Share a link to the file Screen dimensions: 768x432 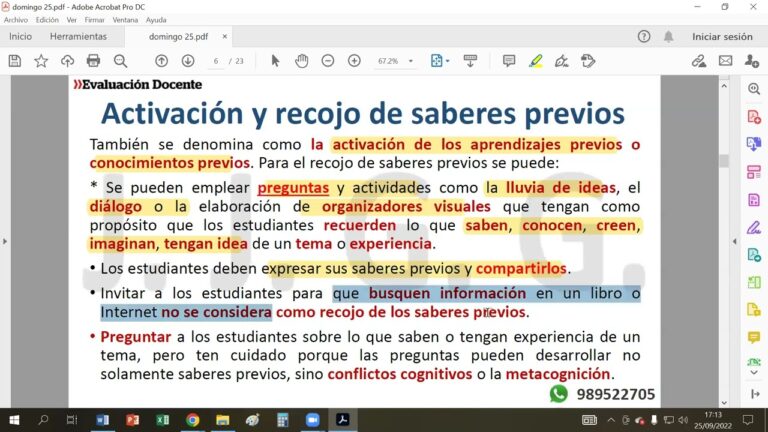[x=699, y=61]
